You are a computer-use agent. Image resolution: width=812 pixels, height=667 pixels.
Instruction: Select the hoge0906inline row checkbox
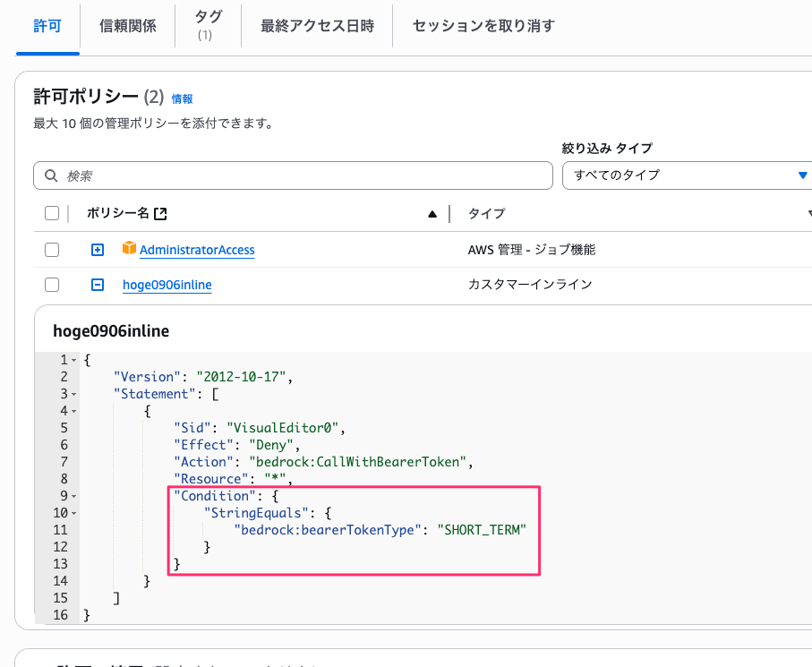point(52,285)
